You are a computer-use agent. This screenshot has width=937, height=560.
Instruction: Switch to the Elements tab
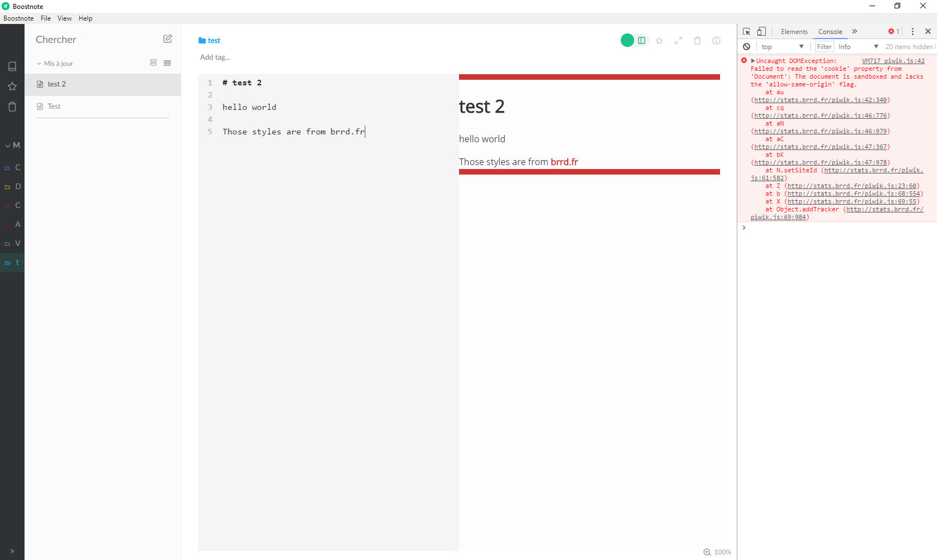coord(794,32)
